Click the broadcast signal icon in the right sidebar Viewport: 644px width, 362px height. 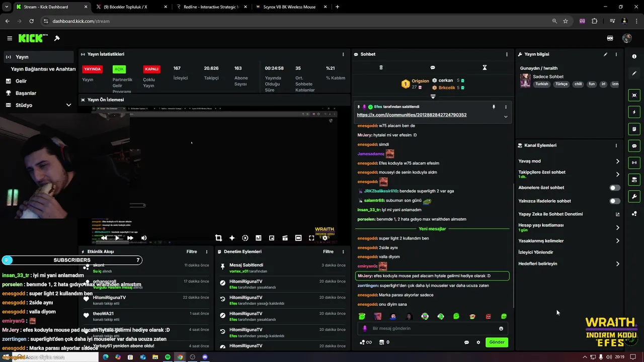(634, 162)
